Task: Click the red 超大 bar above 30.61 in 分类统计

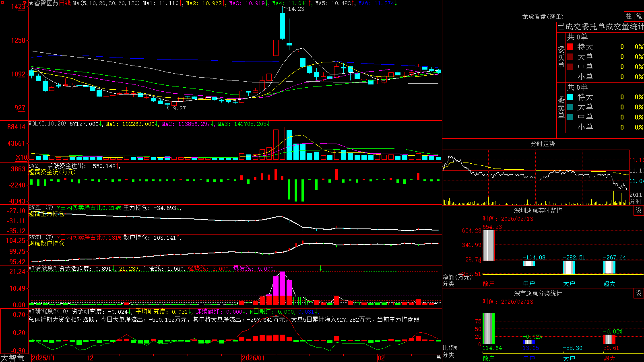Action: pos(609,339)
